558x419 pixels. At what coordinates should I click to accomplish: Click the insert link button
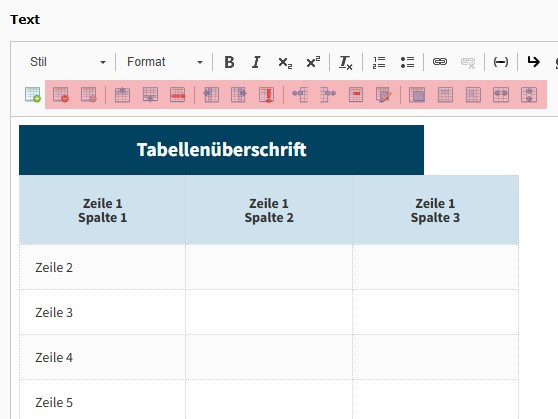(x=440, y=62)
